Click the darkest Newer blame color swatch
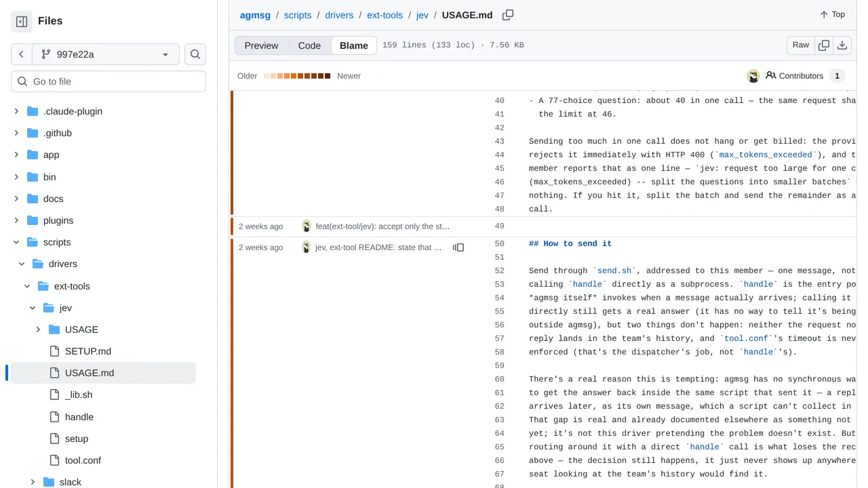868x488 pixels. [328, 76]
